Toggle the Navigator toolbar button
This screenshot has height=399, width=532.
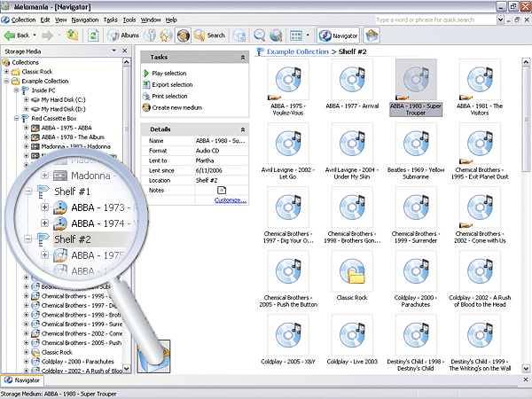click(x=337, y=35)
